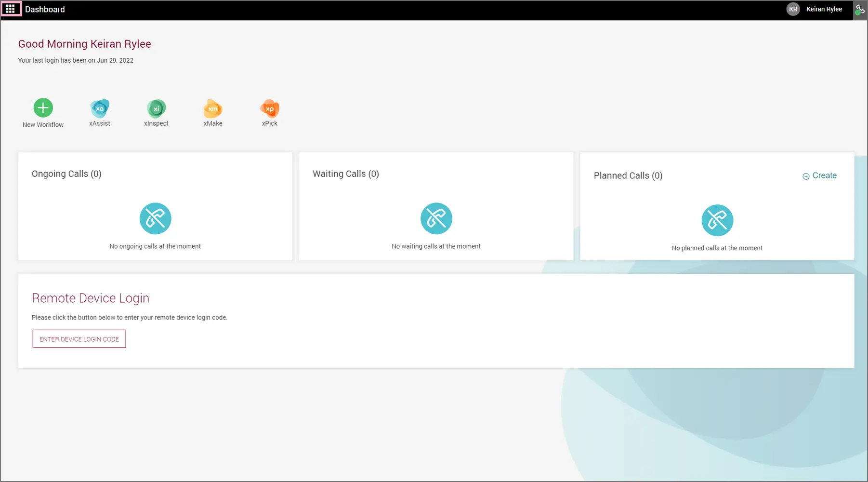Open the app grid menu icon
Viewport: 868px width, 482px height.
click(x=11, y=9)
